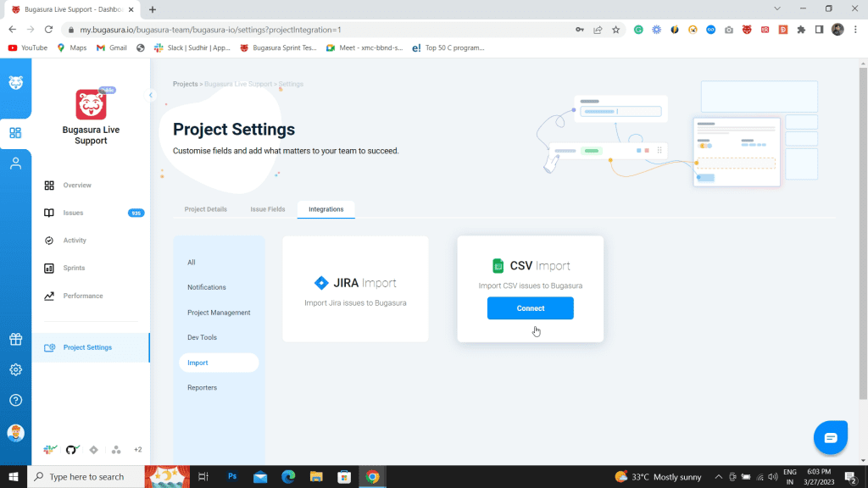Screen dimensions: 868x488
Task: Click the Bugasura tiger logo in blue sidebar
Action: [x=15, y=82]
